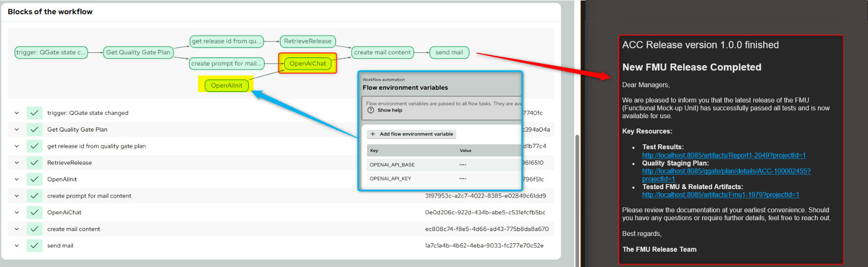Click the Show help question mark icon
Screen dimensions: 868x267
coord(371,110)
